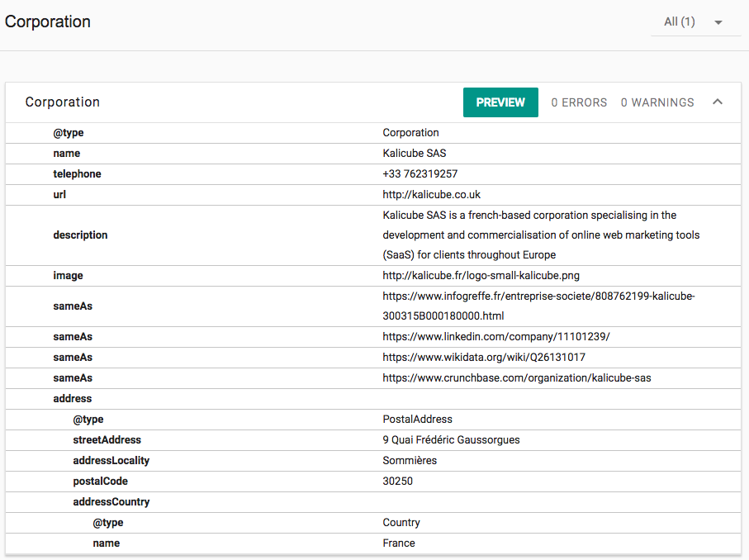This screenshot has height=560, width=749.
Task: Click the streetAddress property label
Action: pos(107,439)
